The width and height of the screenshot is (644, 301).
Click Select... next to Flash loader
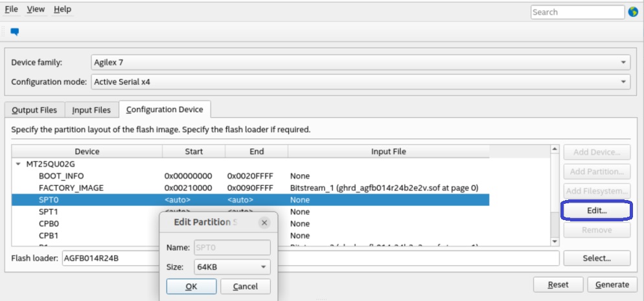pyautogui.click(x=596, y=258)
